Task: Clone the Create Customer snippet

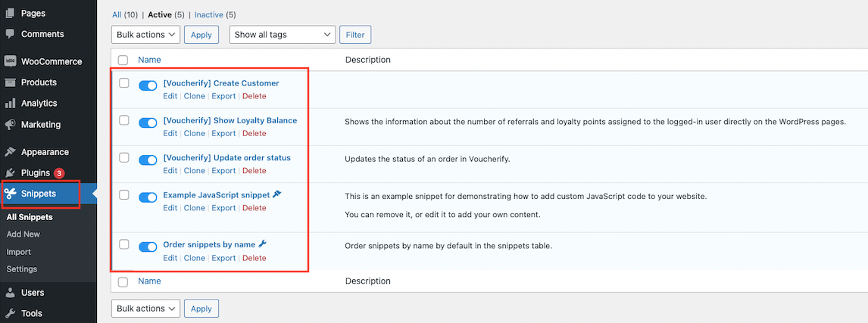Action: [195, 96]
